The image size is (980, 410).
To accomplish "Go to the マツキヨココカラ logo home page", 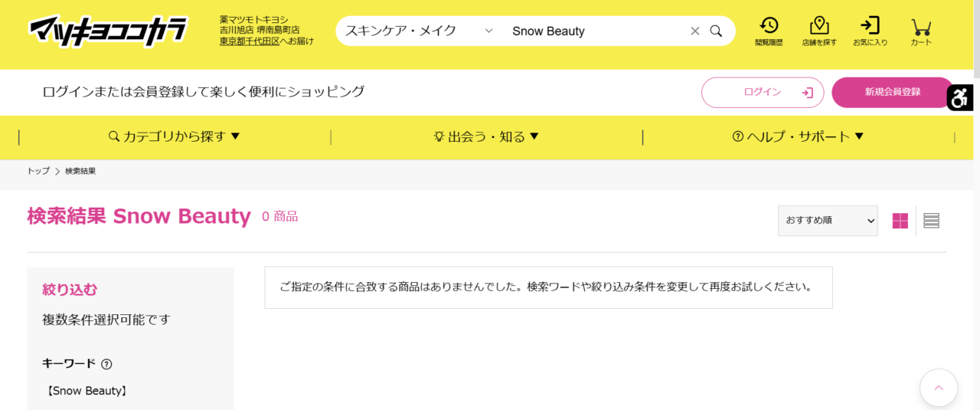I will click(107, 31).
